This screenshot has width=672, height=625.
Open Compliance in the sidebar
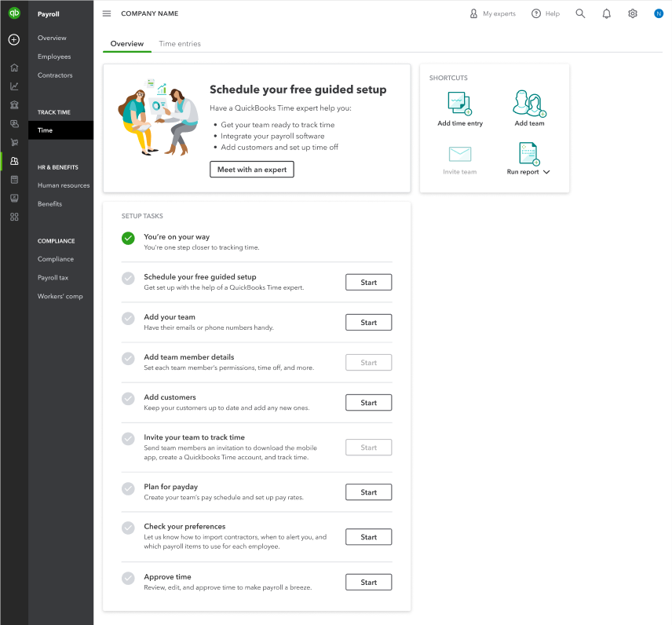[56, 259]
